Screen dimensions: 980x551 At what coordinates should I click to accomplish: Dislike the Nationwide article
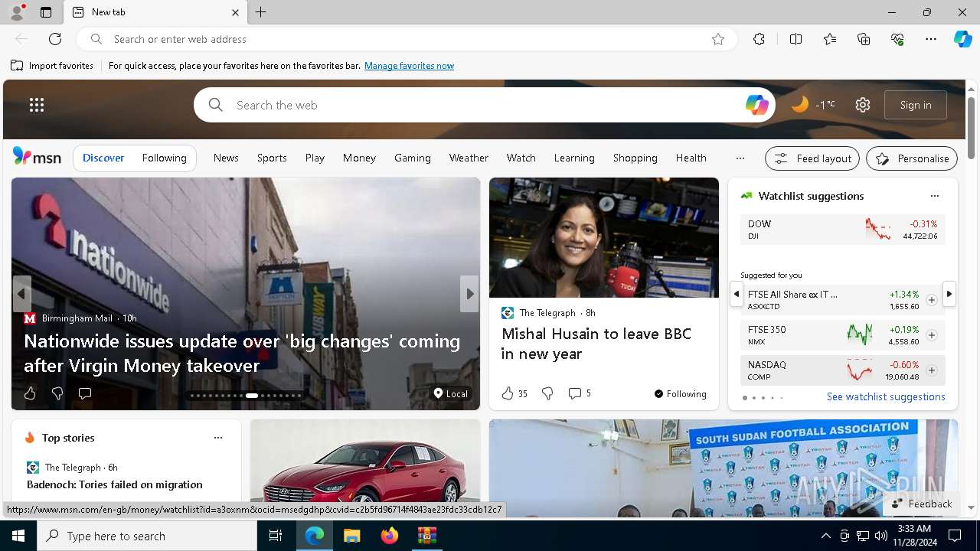[x=57, y=393]
